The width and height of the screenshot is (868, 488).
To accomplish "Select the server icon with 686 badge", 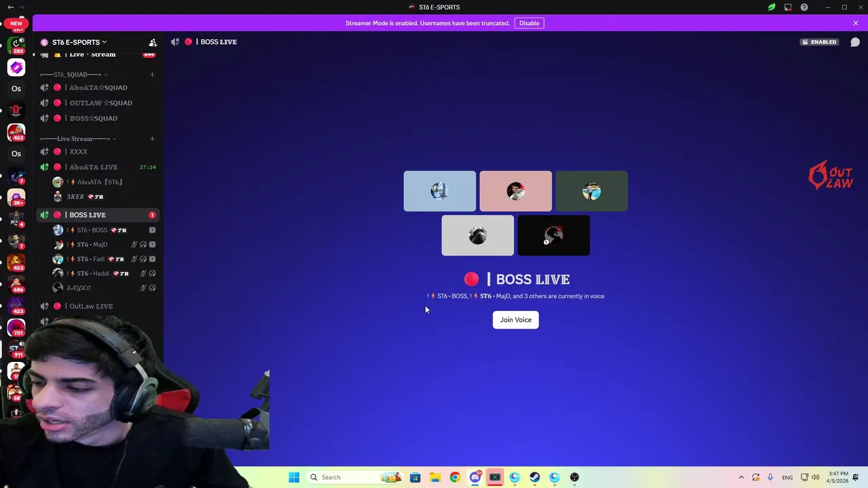I will pos(16,284).
